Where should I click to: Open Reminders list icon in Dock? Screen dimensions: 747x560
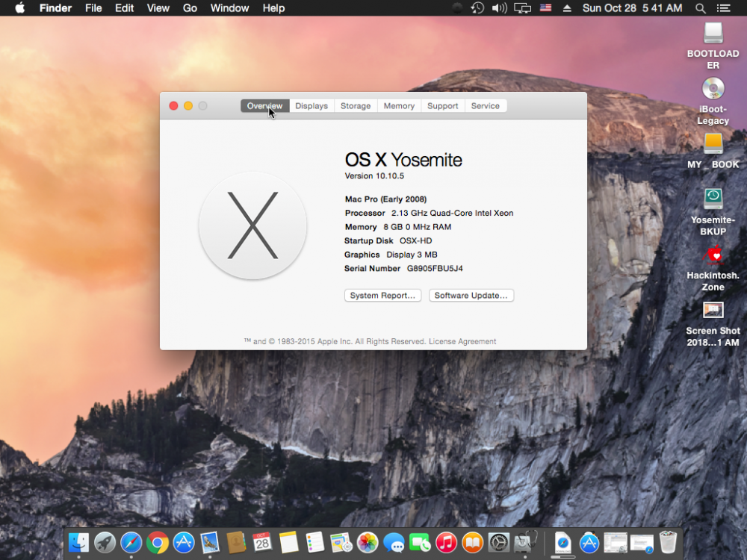point(314,542)
